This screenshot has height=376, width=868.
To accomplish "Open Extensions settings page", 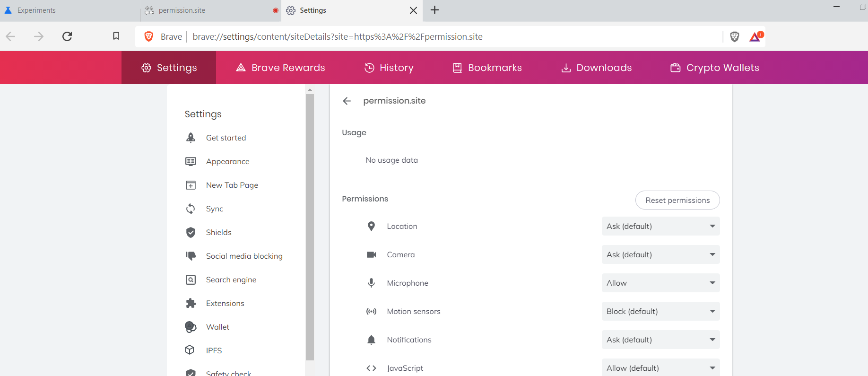I will [x=225, y=303].
